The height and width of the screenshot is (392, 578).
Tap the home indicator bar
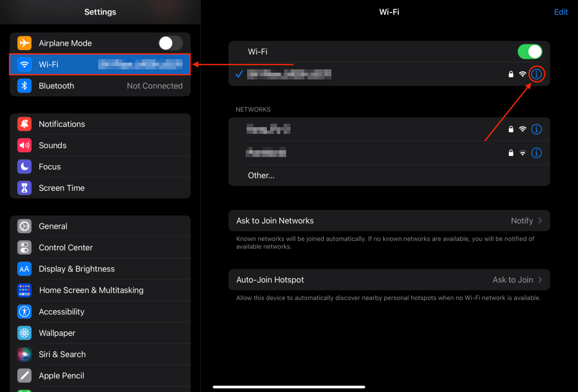point(289,387)
